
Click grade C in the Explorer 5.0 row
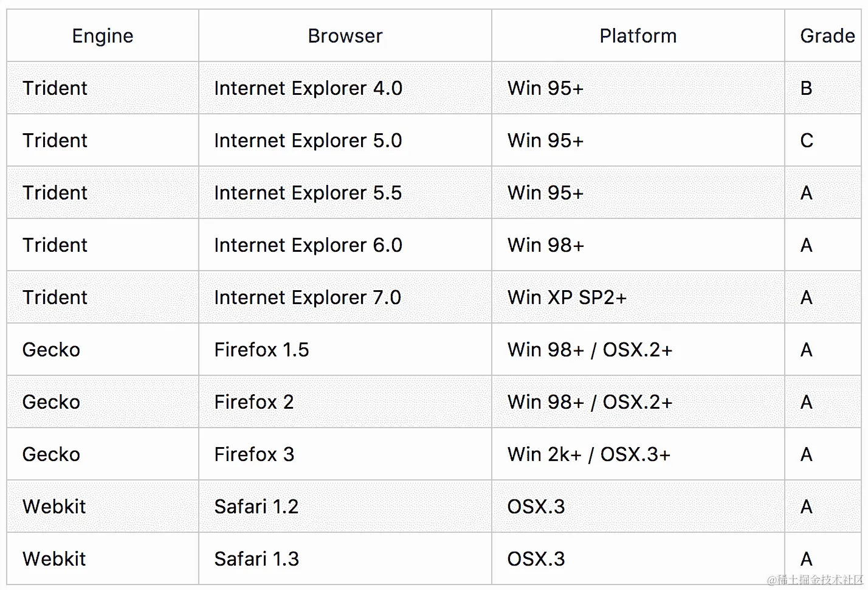(x=807, y=141)
